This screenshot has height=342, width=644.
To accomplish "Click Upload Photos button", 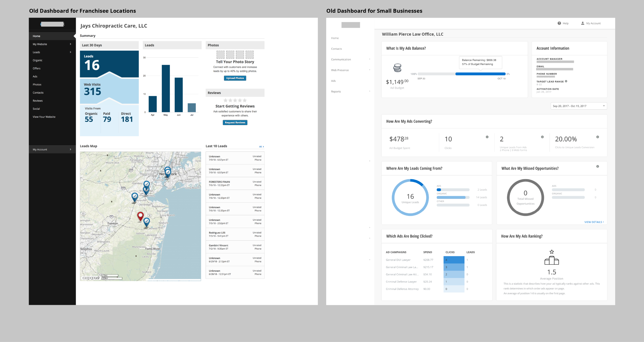I will (x=235, y=78).
